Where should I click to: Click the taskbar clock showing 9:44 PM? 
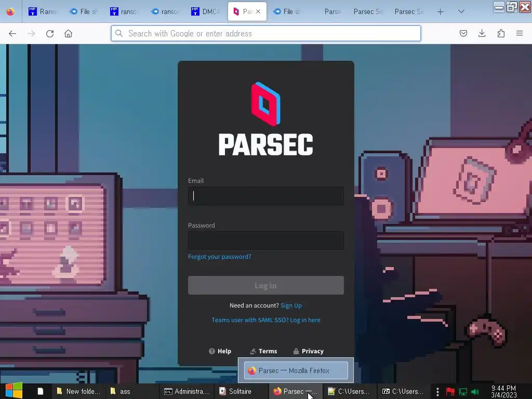504,391
